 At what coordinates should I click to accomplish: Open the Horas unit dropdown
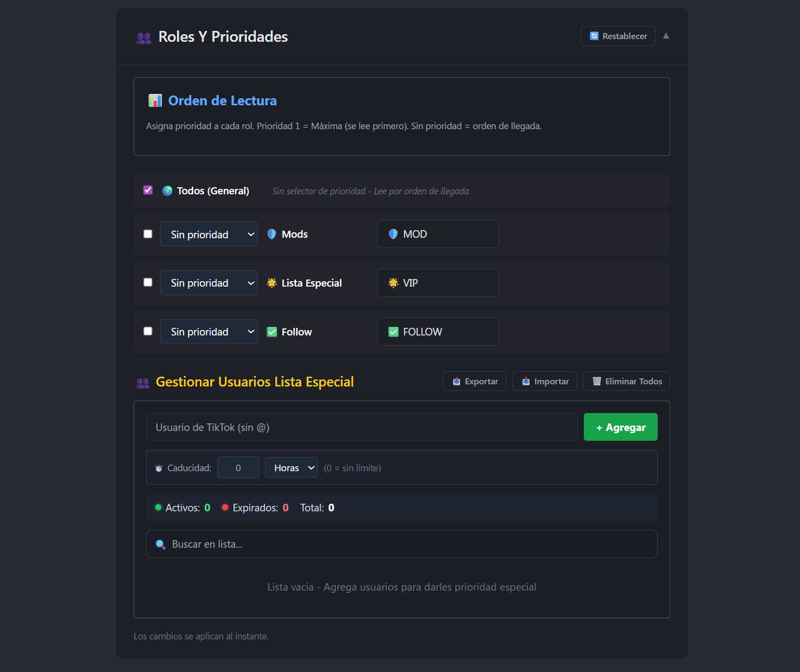coord(291,467)
